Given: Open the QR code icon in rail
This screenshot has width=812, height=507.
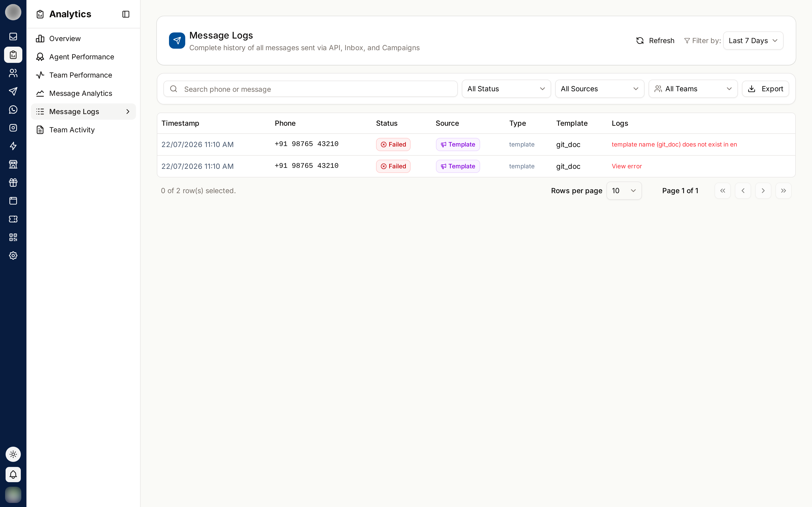Looking at the screenshot, I should (x=13, y=238).
